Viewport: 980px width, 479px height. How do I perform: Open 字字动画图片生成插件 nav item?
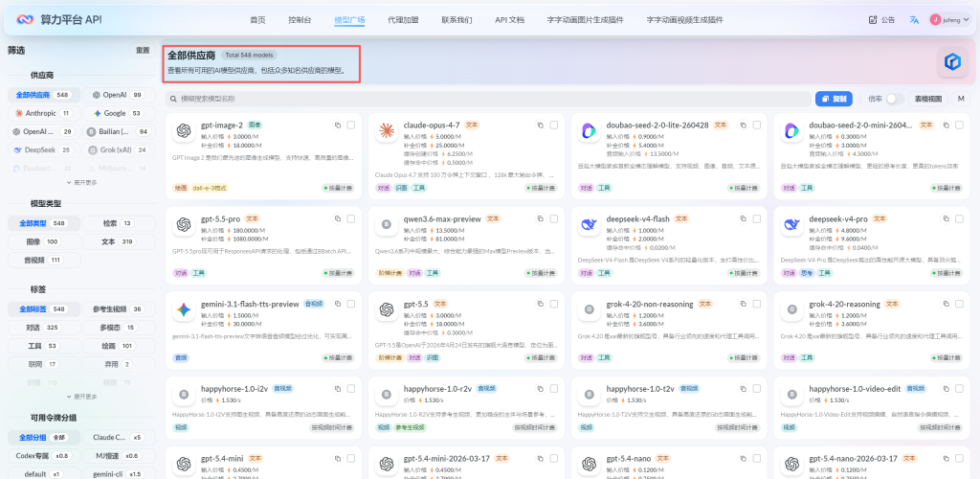585,20
